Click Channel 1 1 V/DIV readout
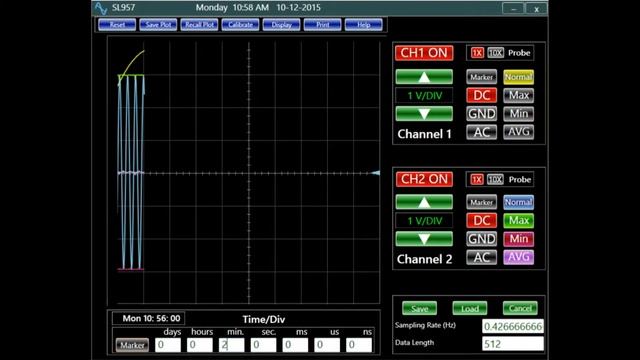This screenshot has height=360, width=640. point(424,96)
